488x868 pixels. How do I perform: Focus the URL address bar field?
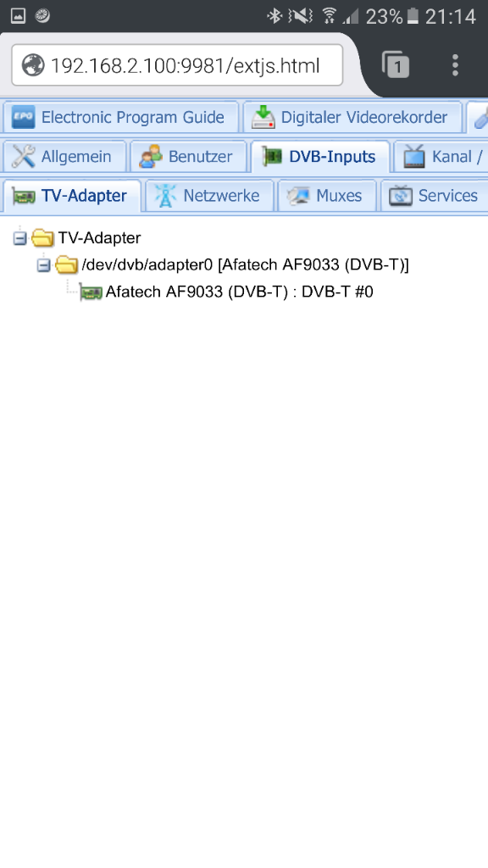(x=177, y=65)
